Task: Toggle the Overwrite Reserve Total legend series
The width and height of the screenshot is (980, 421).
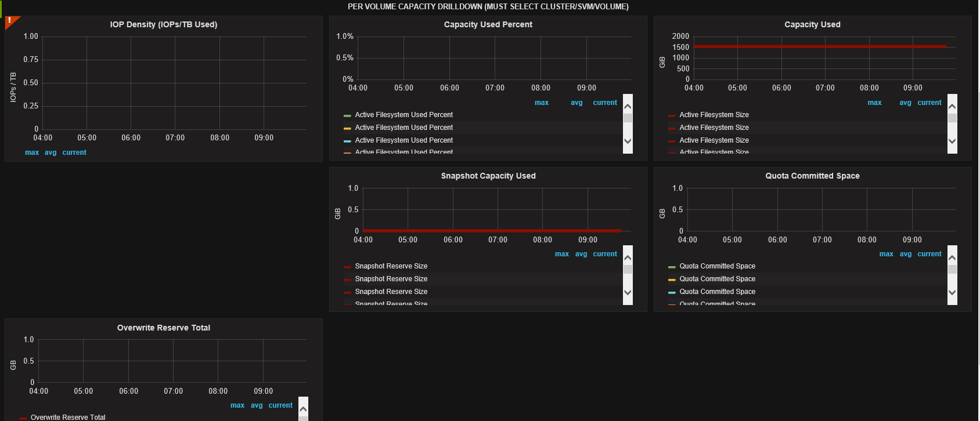Action: tap(68, 417)
